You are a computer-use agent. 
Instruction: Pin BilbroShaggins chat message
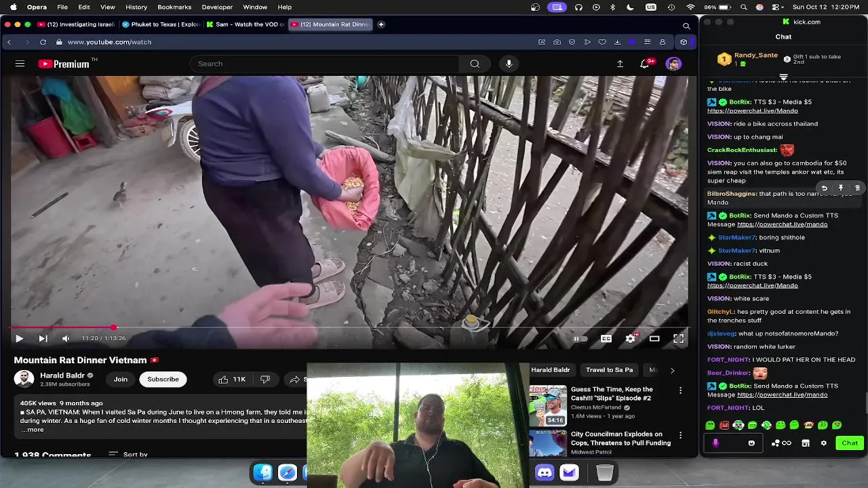click(840, 188)
